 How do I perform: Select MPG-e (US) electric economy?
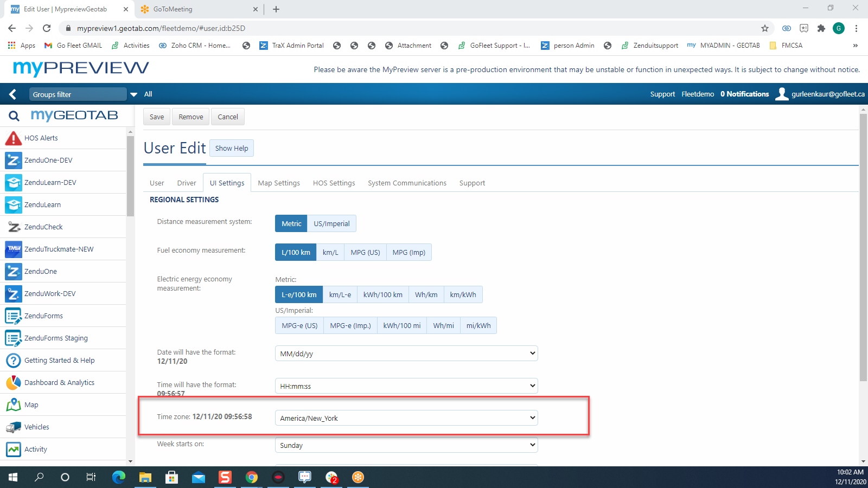[x=299, y=325]
